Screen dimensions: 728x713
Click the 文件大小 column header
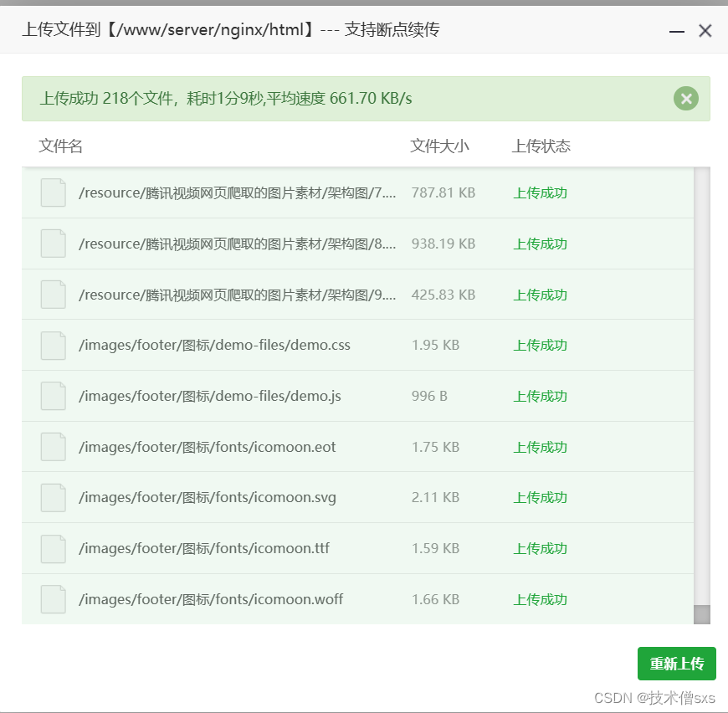(439, 146)
